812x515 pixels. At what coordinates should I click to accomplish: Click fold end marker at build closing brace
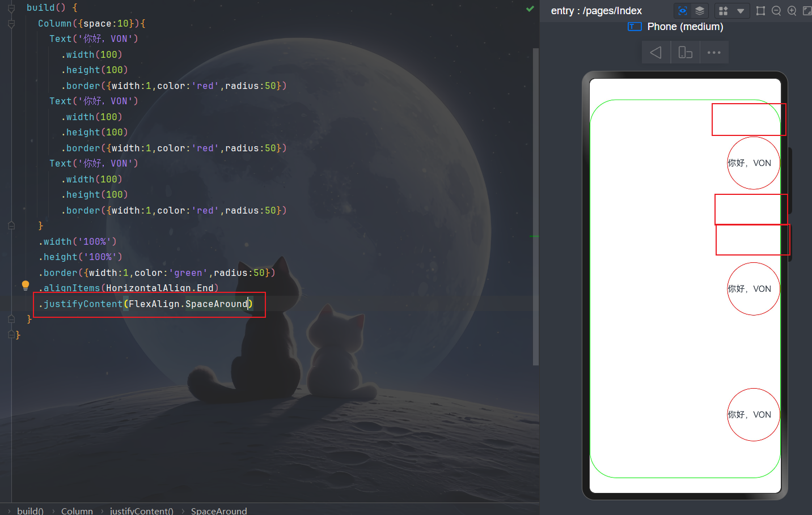11,320
